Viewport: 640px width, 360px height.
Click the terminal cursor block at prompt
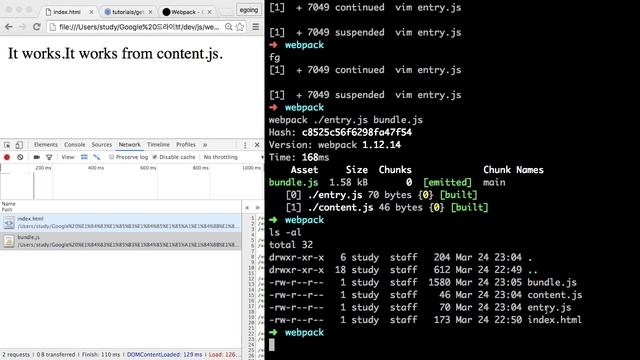point(272,345)
